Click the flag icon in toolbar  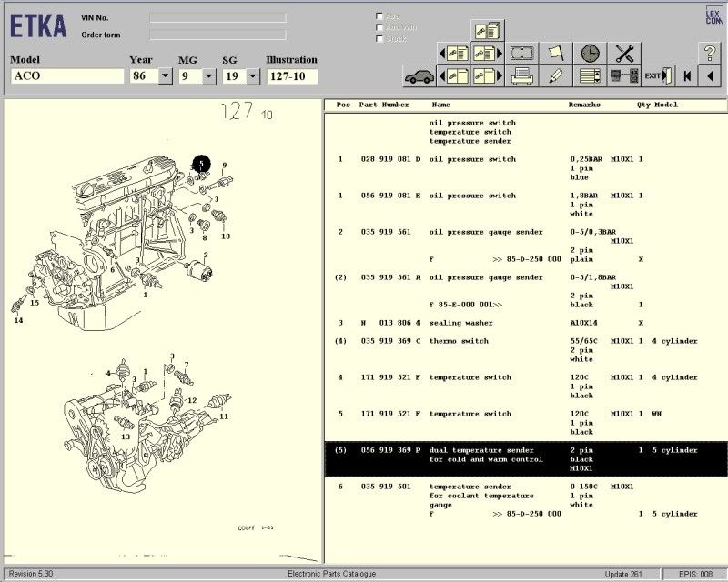(555, 54)
